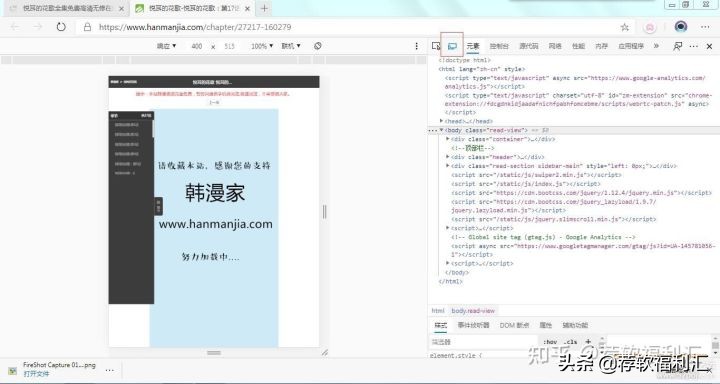
Task: Open the 100% zoom dropdown
Action: 262,46
